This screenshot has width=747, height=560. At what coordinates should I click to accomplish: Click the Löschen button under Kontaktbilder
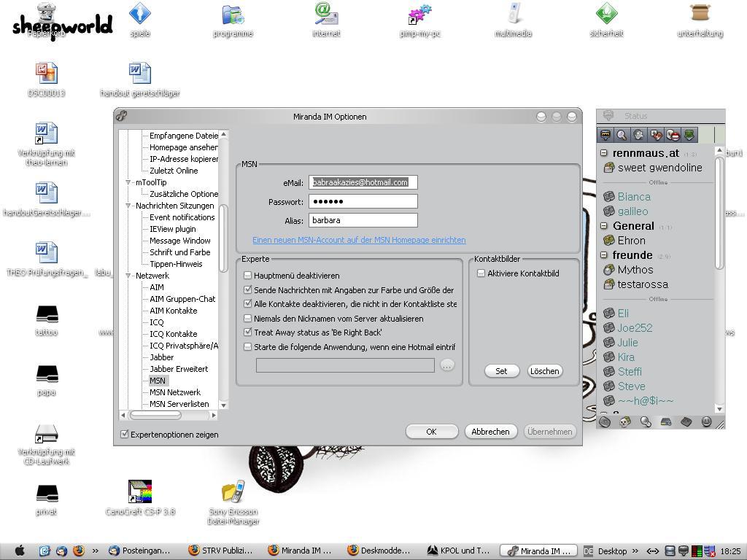point(544,371)
